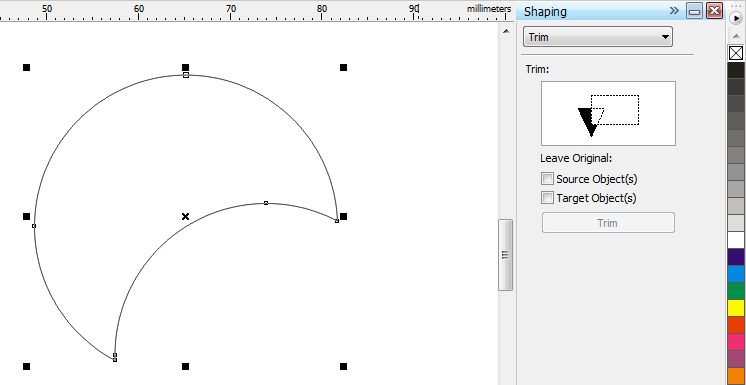This screenshot has height=385, width=746.
Task: Click the top-right selection handle
Action: click(x=343, y=68)
